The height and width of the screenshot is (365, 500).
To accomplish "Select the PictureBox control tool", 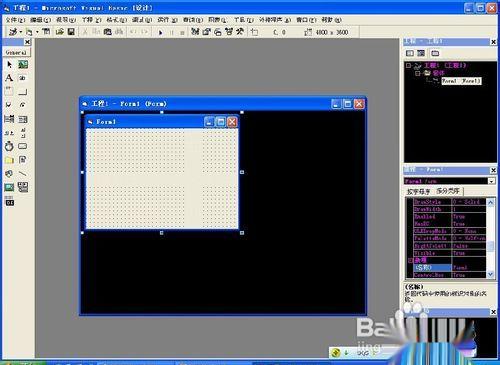I will pyautogui.click(x=23, y=64).
